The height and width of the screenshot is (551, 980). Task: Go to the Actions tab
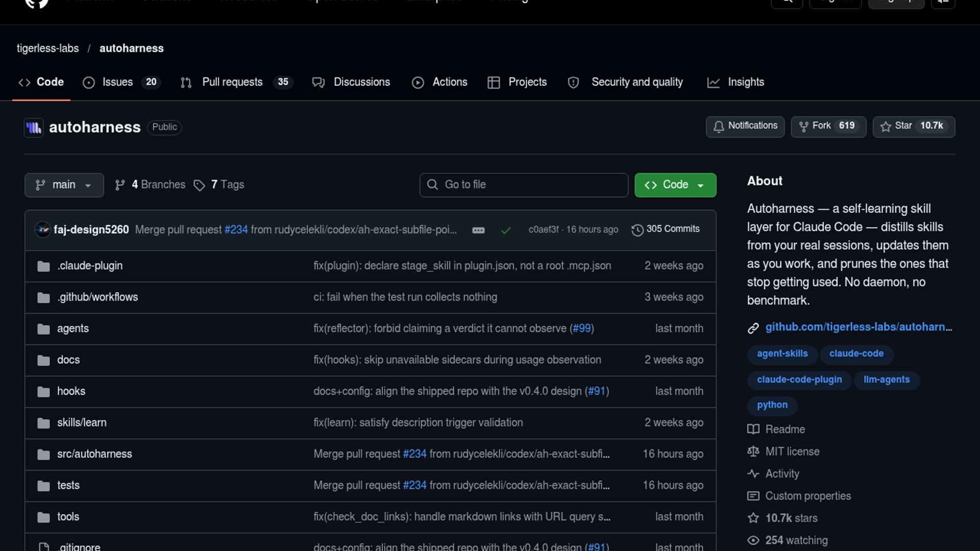439,82
